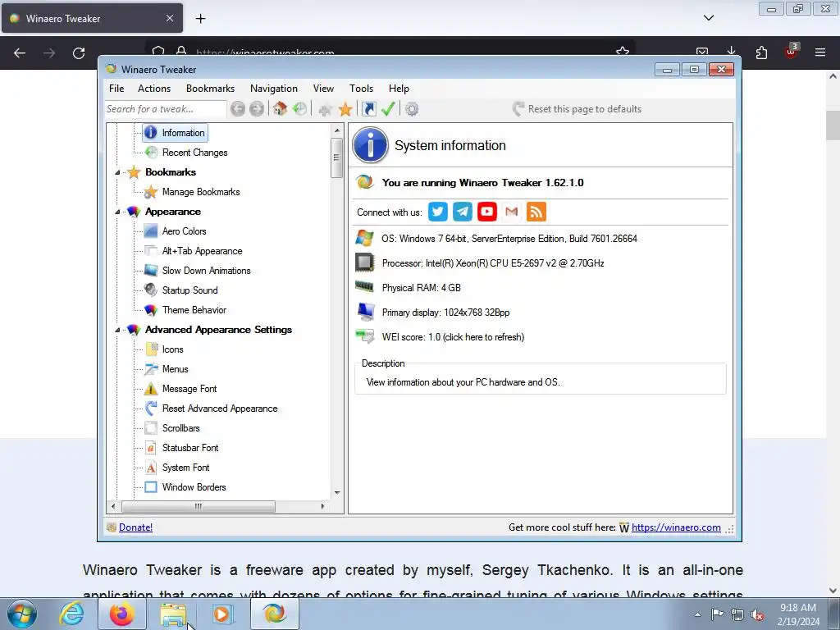Open the Telegram social link icon
840x630 pixels.
coord(463,212)
